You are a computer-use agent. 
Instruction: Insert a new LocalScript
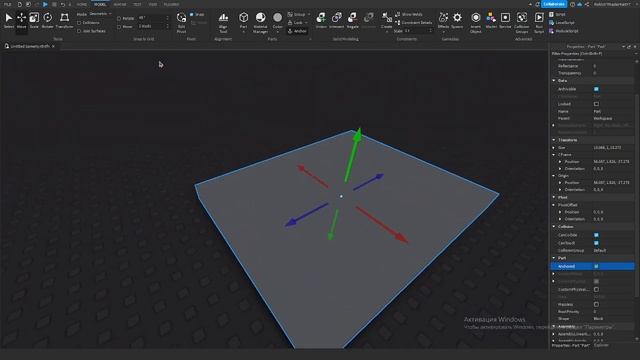point(562,22)
